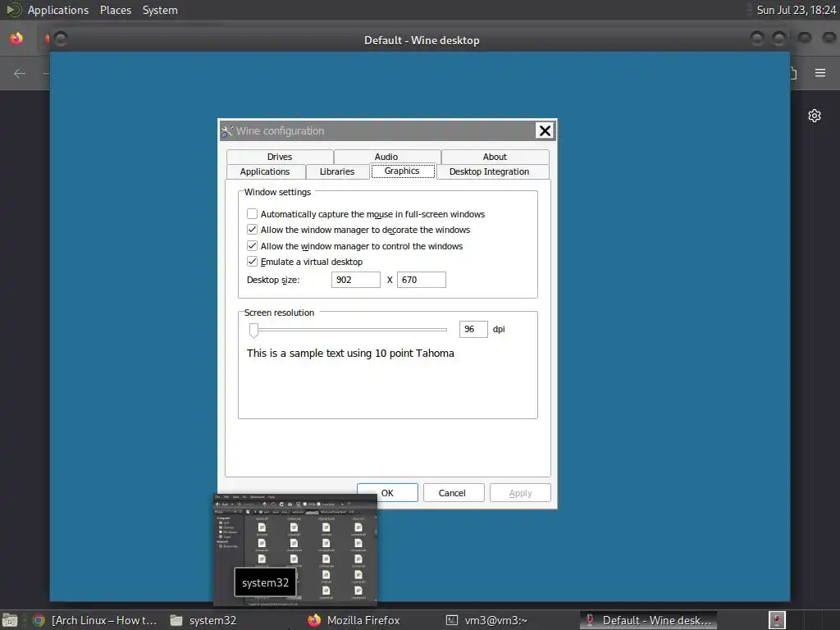Open the Firefox hamburger menu
Image resolution: width=840 pixels, height=630 pixels.
click(820, 73)
